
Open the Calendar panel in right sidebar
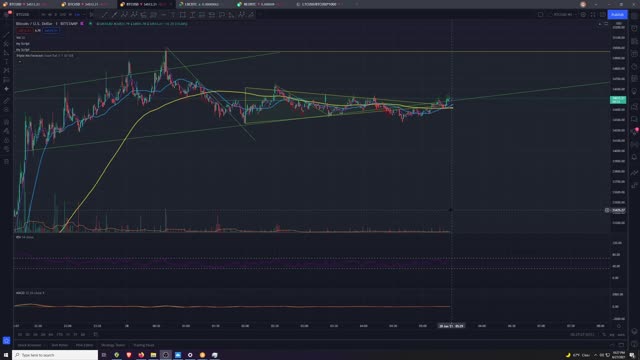click(x=634, y=78)
